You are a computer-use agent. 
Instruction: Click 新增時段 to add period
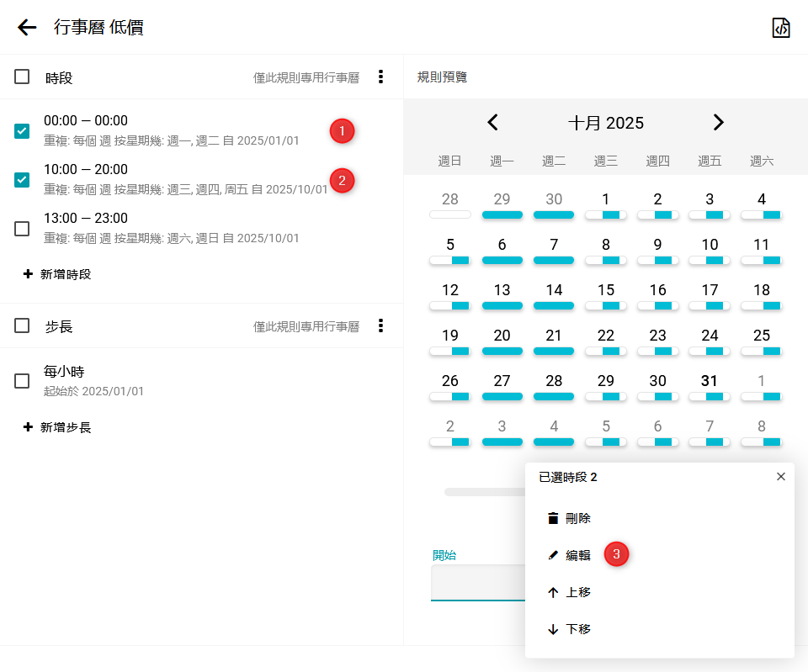[57, 274]
